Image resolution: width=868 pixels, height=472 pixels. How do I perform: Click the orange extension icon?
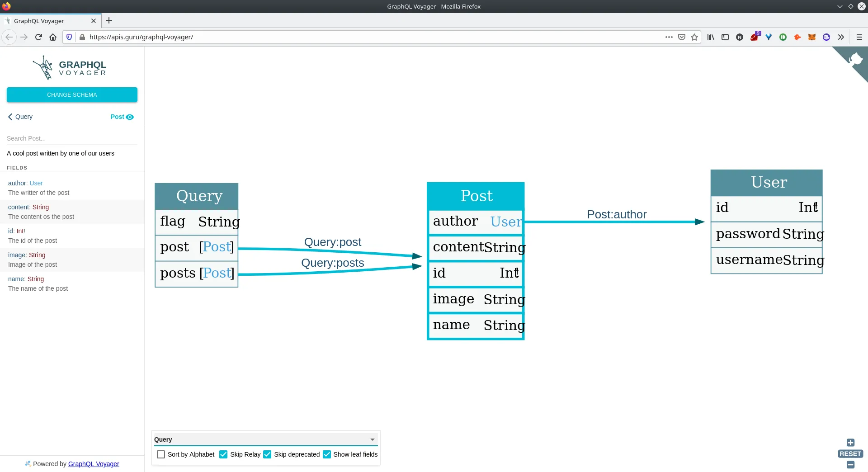(797, 37)
